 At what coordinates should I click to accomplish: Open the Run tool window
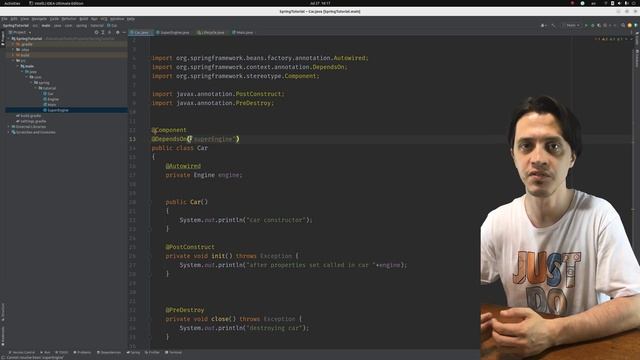[x=45, y=352]
